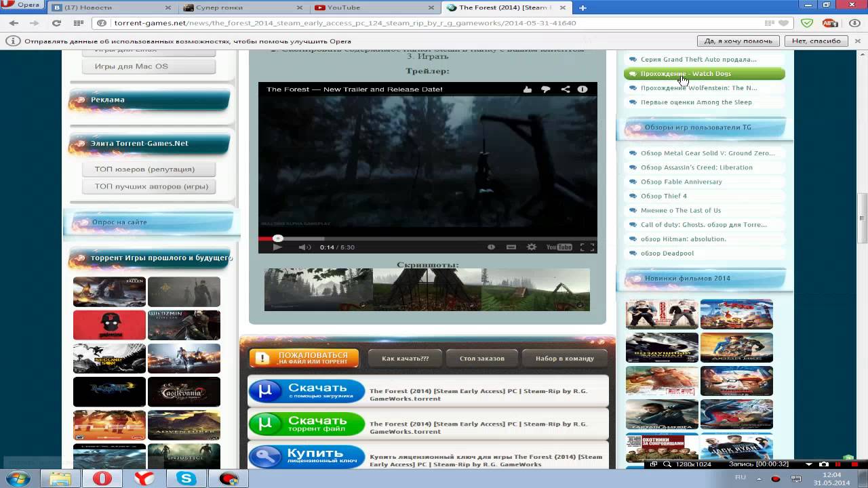Open 'Стол заказов' button
This screenshot has height=488, width=868.
482,358
